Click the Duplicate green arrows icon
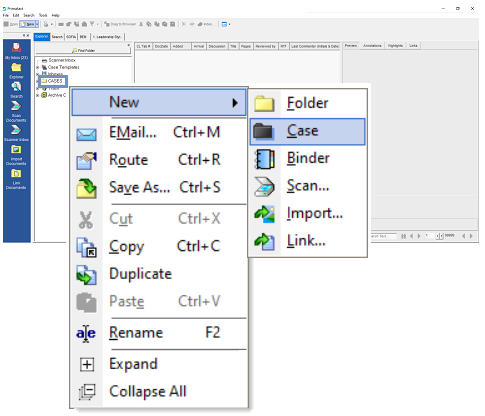 86,275
